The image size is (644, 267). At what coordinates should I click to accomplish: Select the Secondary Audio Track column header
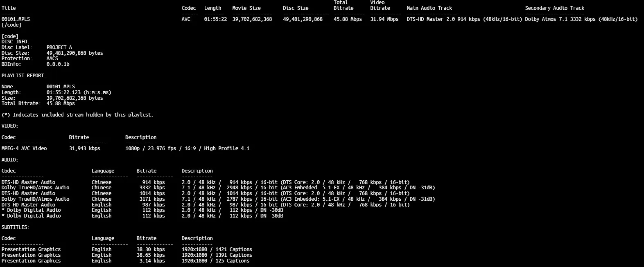point(554,8)
